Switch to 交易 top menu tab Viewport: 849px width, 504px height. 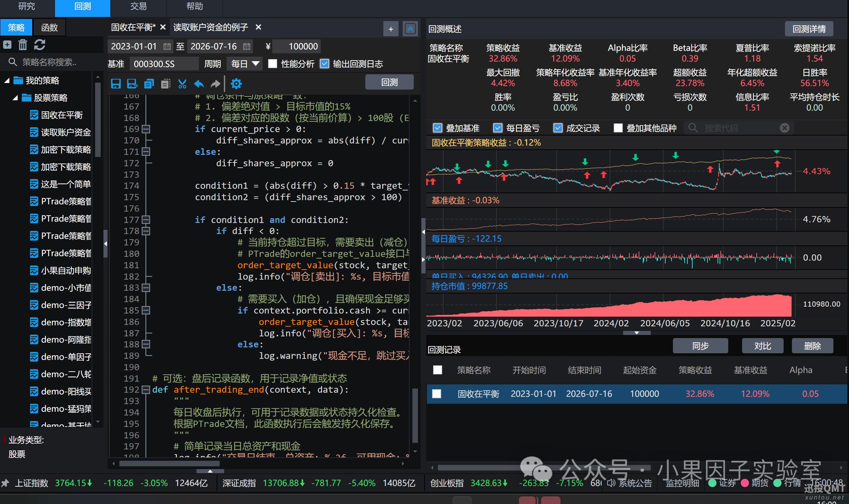(138, 7)
